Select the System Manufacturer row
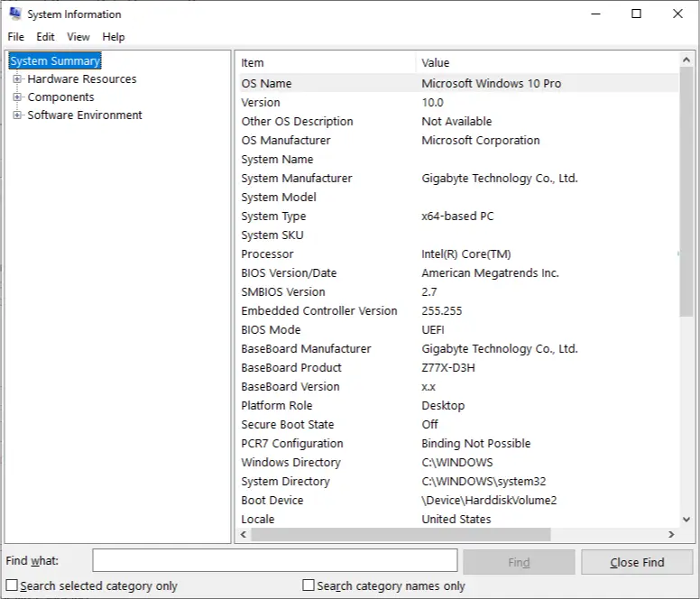Viewport: 700px width, 599px height. 457,178
